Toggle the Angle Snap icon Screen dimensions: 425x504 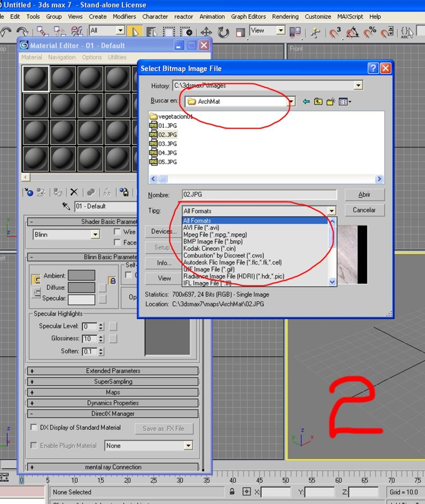point(353,32)
